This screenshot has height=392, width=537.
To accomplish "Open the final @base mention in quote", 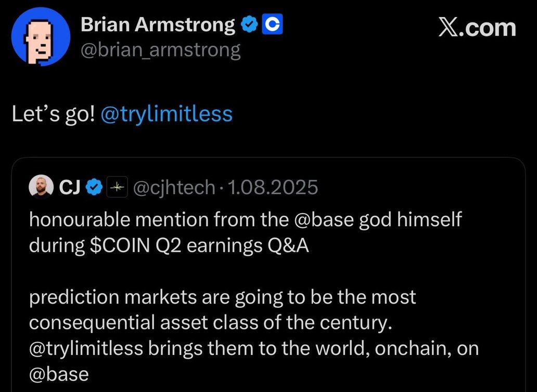I will coord(59,374).
